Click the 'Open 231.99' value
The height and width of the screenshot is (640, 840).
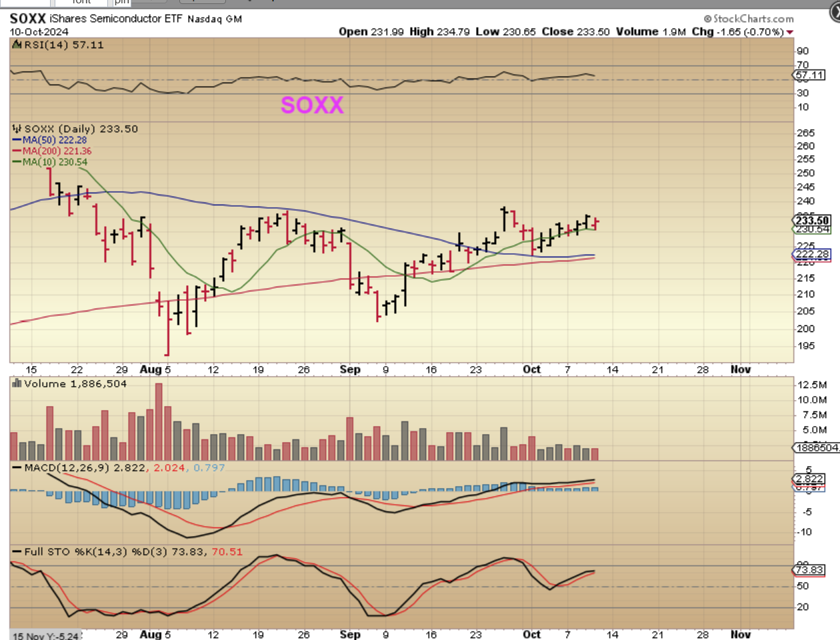tap(371, 31)
